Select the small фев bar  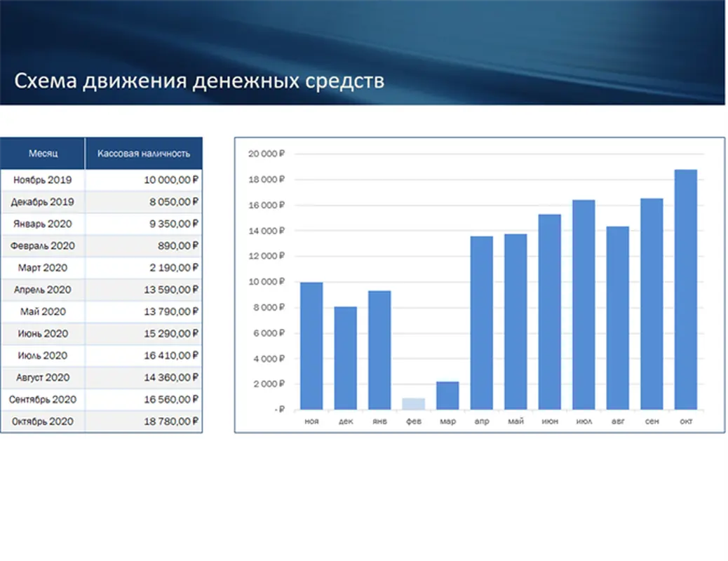coord(414,403)
